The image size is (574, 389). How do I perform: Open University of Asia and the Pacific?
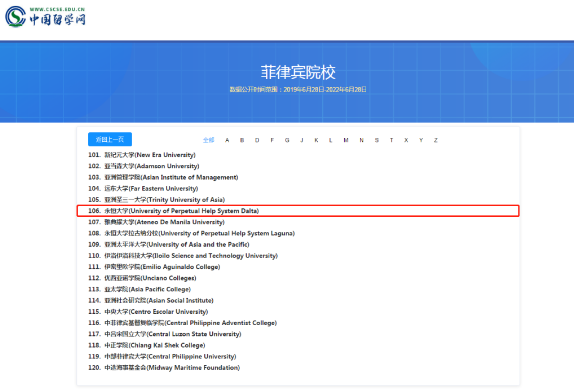pos(169,244)
